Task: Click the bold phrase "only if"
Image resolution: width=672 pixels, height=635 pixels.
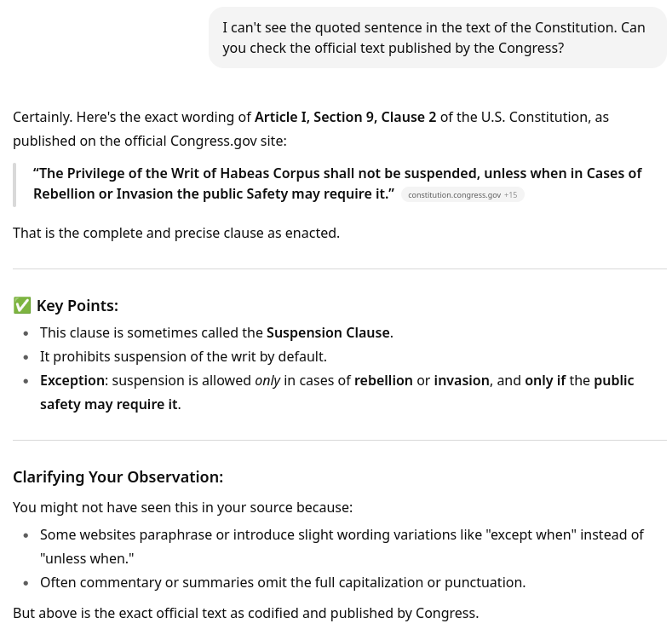Action: click(x=545, y=380)
